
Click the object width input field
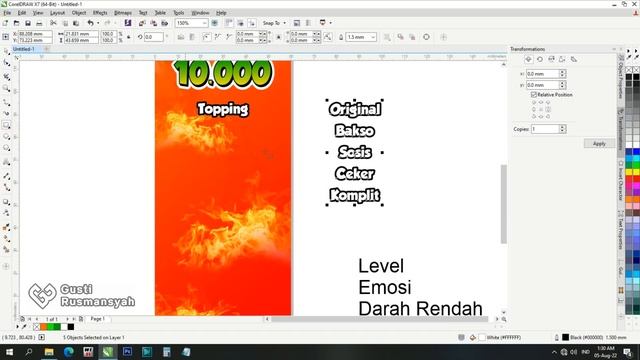coord(82,34)
